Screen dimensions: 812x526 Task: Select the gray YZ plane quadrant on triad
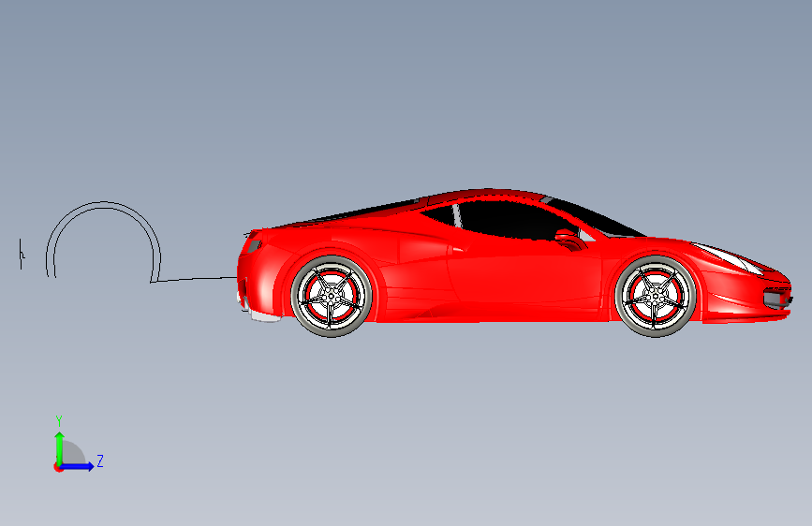tap(71, 453)
